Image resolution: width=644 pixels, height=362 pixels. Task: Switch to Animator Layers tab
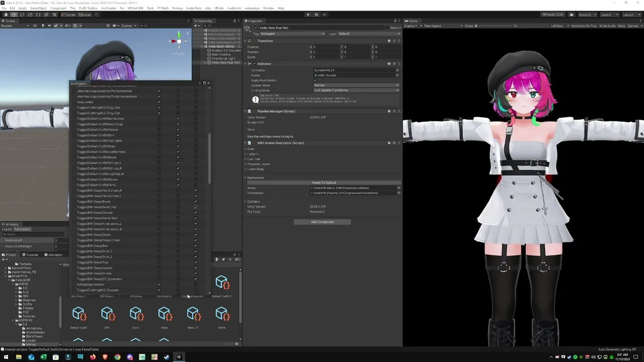(7, 229)
